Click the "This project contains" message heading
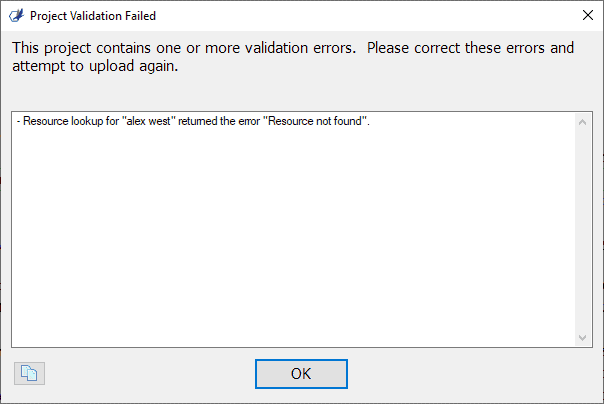 click(x=82, y=48)
